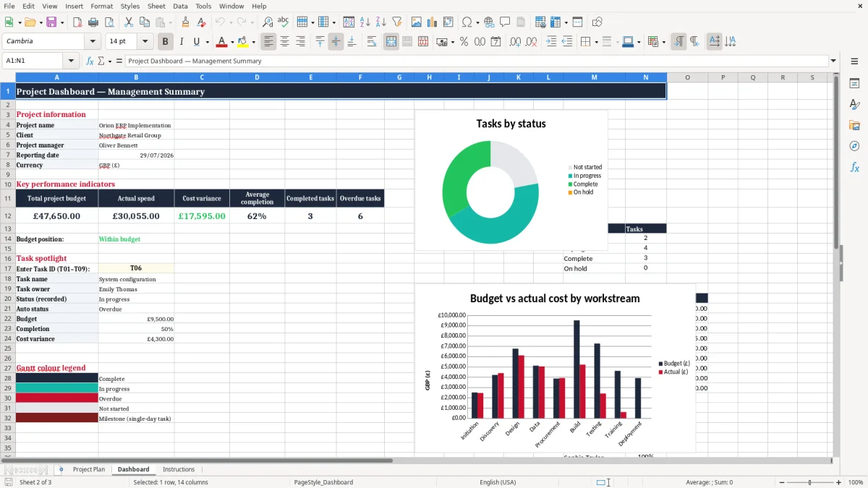Toggle Align Left
The height and width of the screenshot is (488, 868).
point(268,42)
